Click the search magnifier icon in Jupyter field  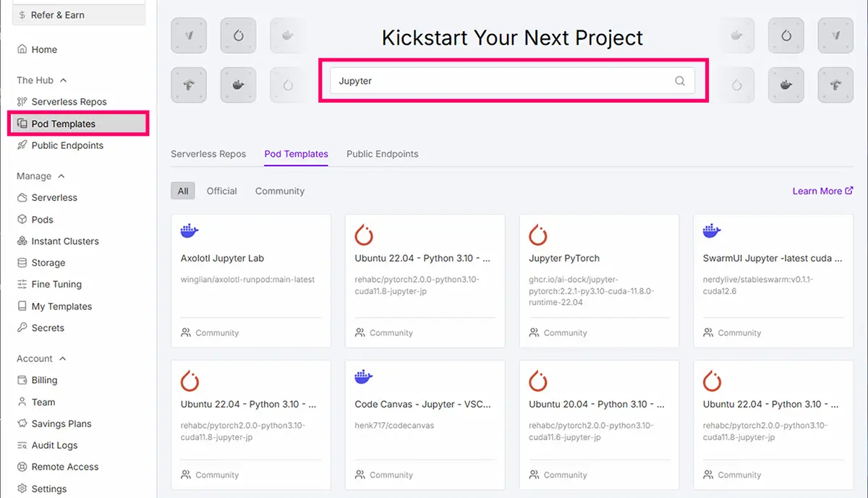click(679, 81)
